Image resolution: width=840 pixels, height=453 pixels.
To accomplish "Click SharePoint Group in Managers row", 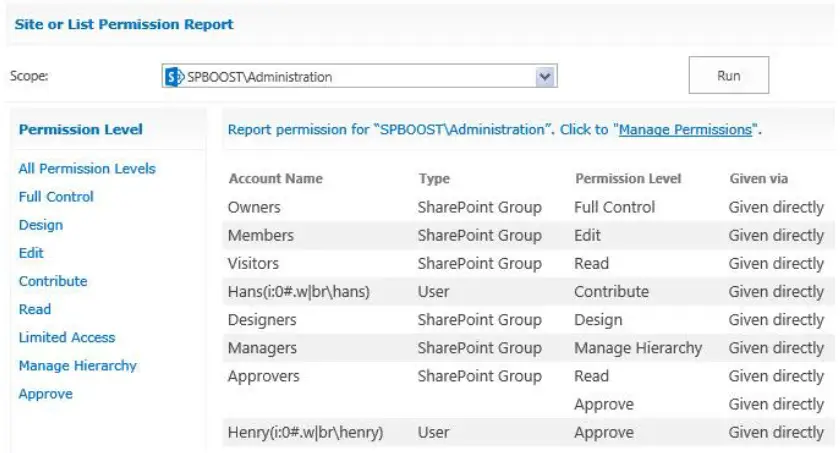I will [479, 348].
